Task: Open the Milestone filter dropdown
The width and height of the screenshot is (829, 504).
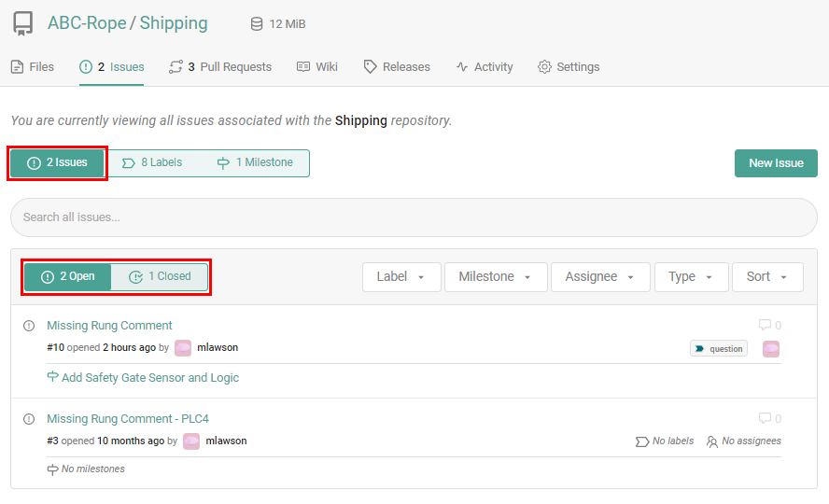Action: tap(495, 277)
